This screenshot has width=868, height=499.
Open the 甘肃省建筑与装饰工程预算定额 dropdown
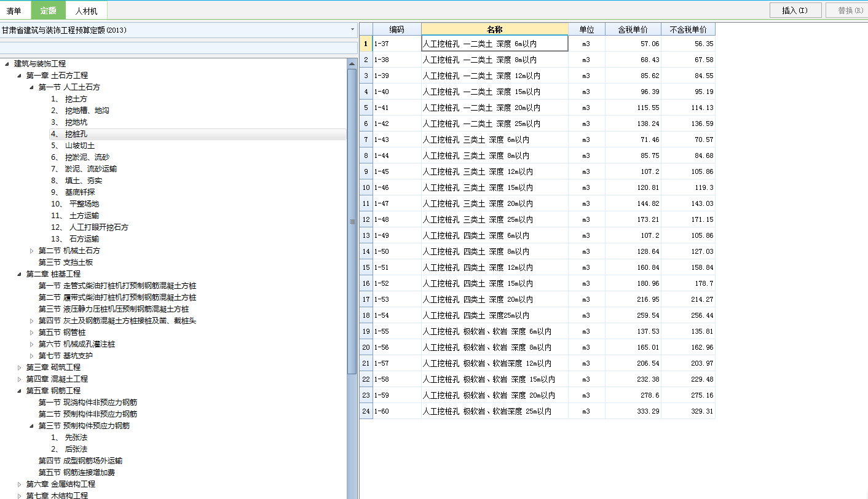(352, 29)
